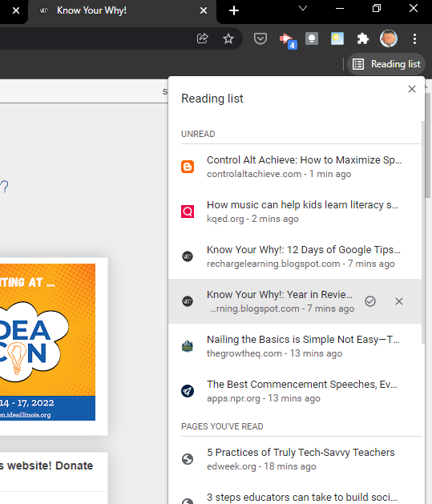This screenshot has width=432, height=504.
Task: Click the reading list panel scrollbar
Action: pos(423,232)
